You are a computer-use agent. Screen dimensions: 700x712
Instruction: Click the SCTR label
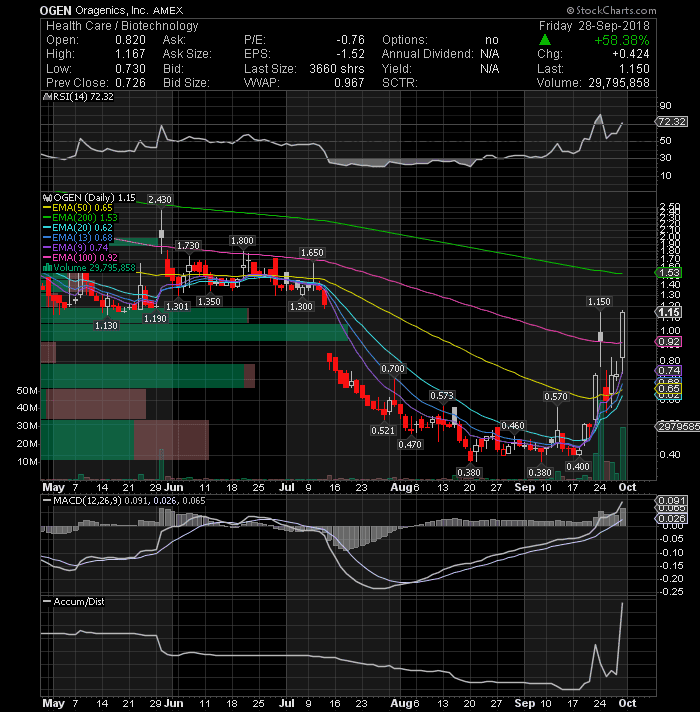(399, 83)
